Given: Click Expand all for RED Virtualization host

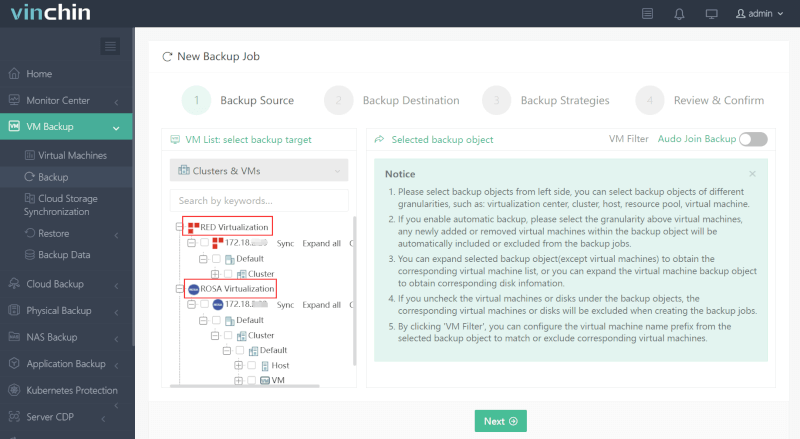Looking at the screenshot, I should click(x=321, y=243).
